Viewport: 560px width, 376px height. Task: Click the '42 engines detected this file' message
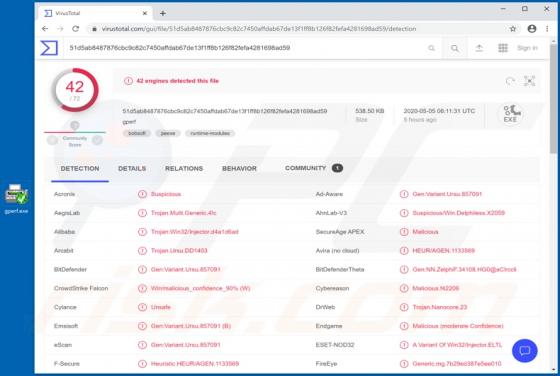tap(178, 81)
